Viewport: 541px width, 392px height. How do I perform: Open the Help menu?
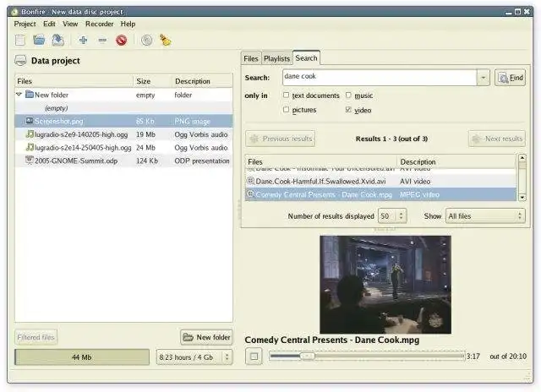point(128,24)
